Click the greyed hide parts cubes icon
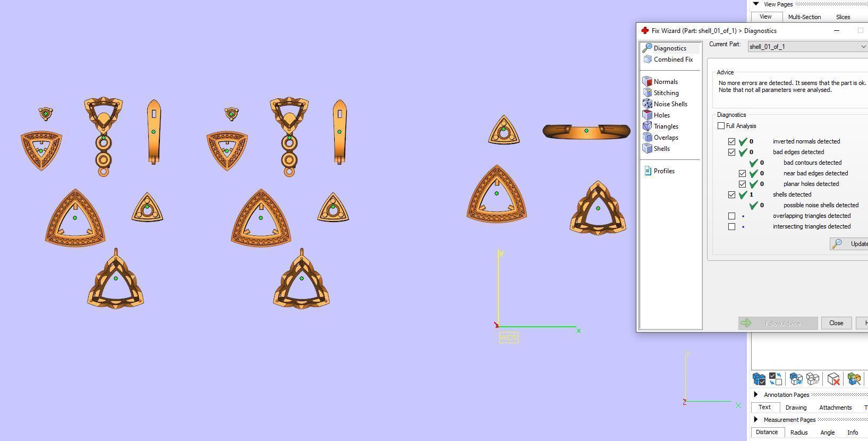The image size is (868, 441). click(x=813, y=379)
